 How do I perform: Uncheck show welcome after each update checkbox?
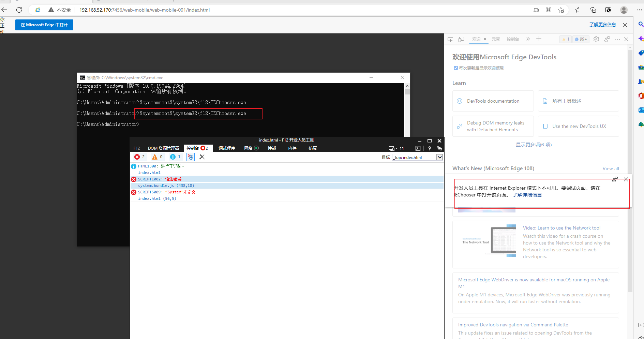click(x=455, y=68)
